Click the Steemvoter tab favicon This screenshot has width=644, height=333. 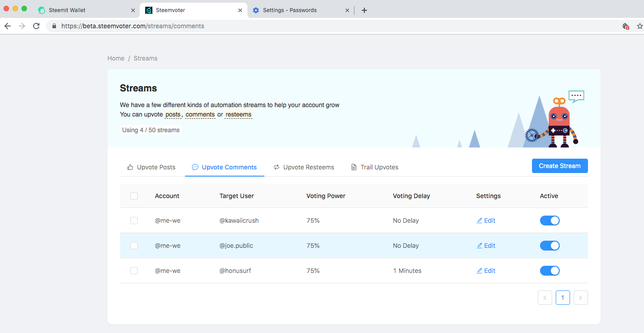(149, 10)
